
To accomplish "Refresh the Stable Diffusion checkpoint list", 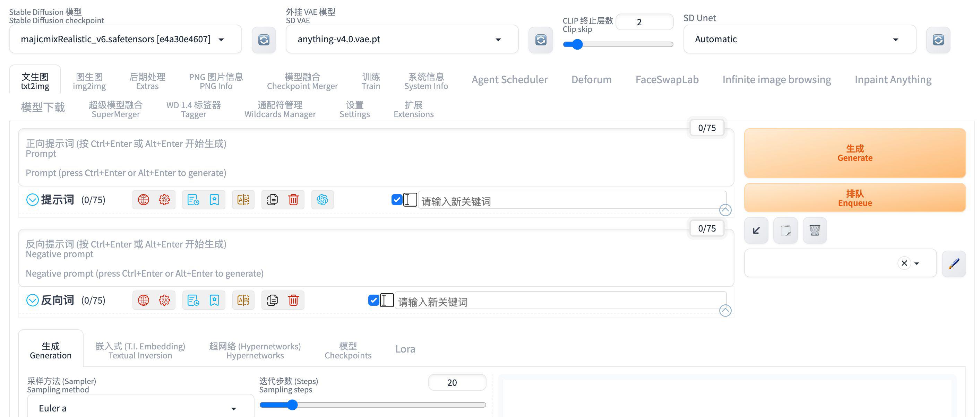I will 264,40.
